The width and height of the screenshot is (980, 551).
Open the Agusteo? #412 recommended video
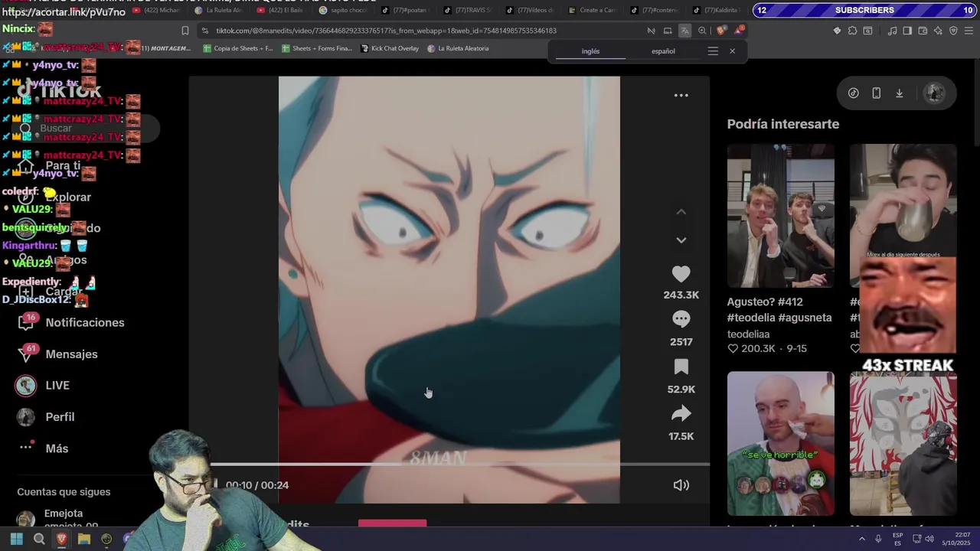[780, 216]
